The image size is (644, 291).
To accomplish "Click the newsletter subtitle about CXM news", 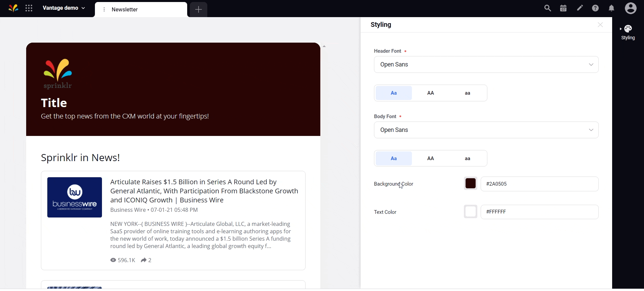I will point(125,117).
